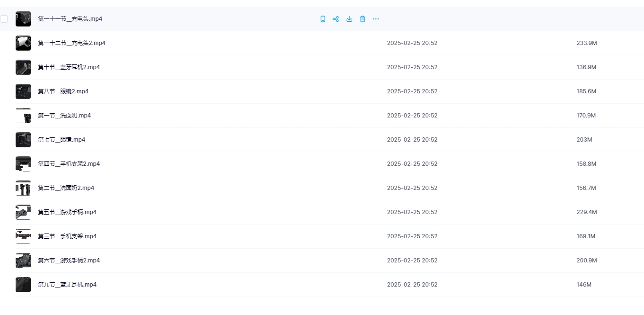The image size is (644, 315).
Task: Open the video 第六节__游戏手柄2.mp4
Action: point(69,261)
